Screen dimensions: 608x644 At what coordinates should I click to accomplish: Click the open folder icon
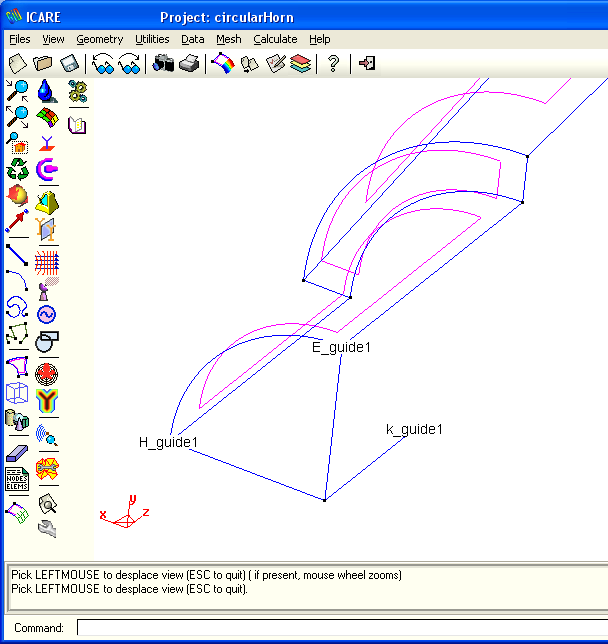(43, 64)
